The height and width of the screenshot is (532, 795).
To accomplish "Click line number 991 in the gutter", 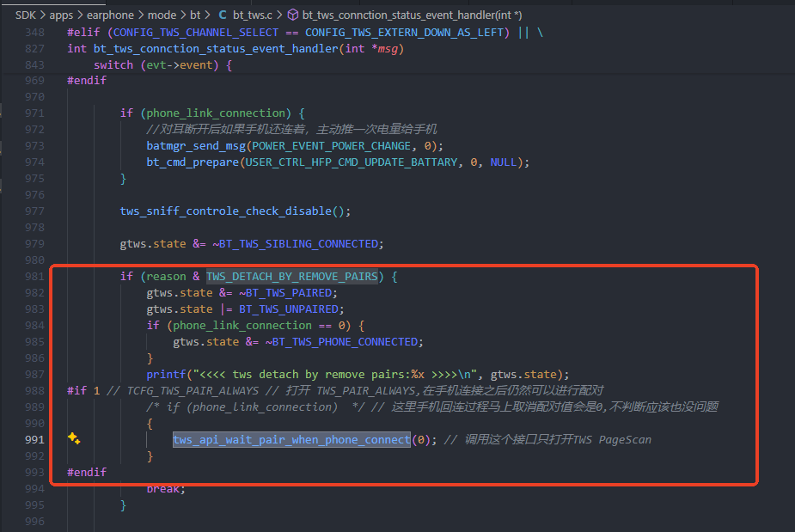I will point(34,440).
